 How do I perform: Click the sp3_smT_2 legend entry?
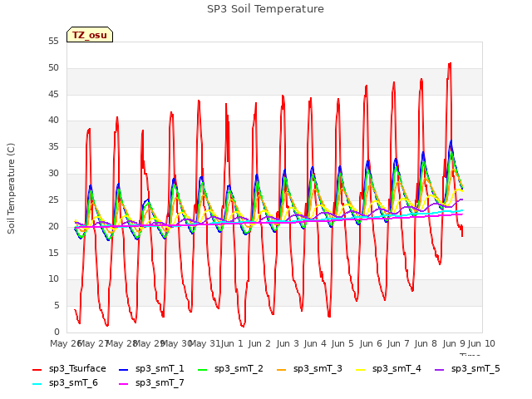(x=230, y=368)
